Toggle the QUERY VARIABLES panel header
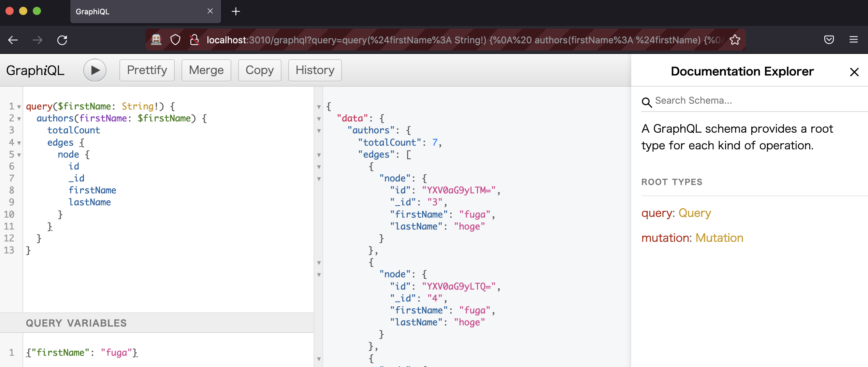The width and height of the screenshot is (868, 367). pyautogui.click(x=157, y=323)
